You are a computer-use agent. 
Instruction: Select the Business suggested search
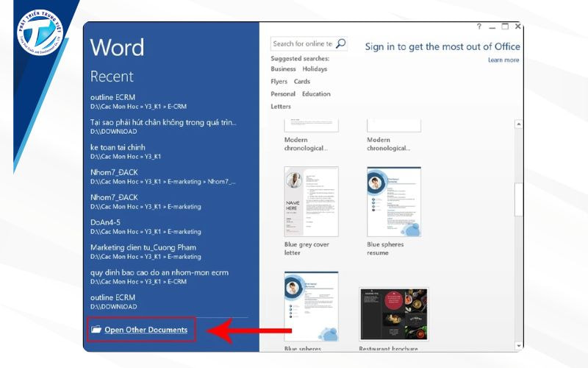[x=283, y=69]
